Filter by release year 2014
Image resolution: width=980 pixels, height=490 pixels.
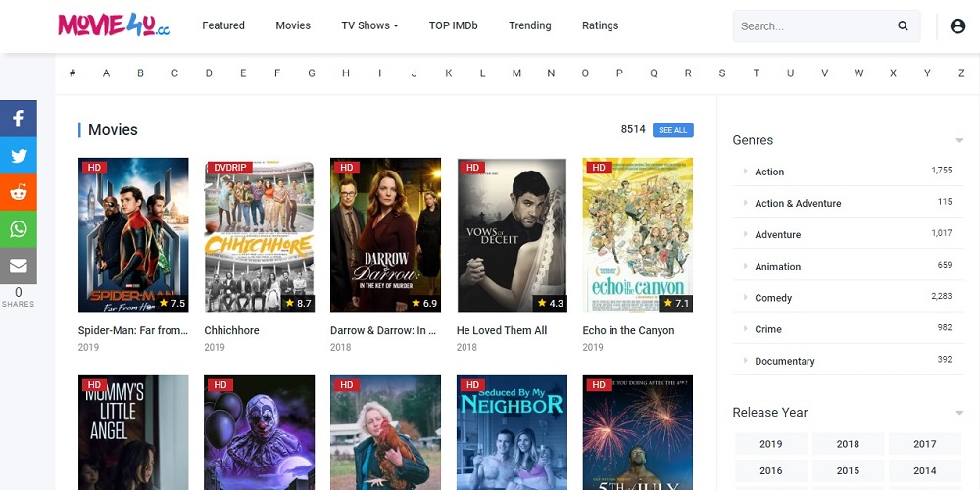(x=924, y=470)
